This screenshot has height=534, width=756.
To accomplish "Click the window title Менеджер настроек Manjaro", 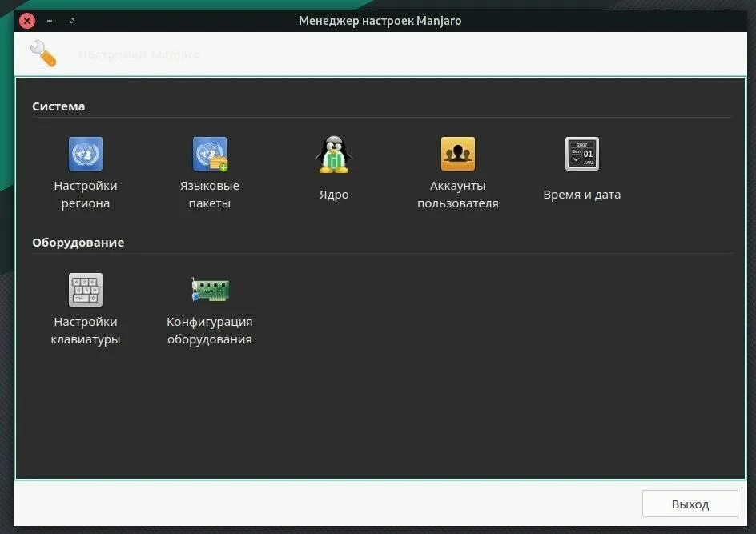I will coord(380,21).
